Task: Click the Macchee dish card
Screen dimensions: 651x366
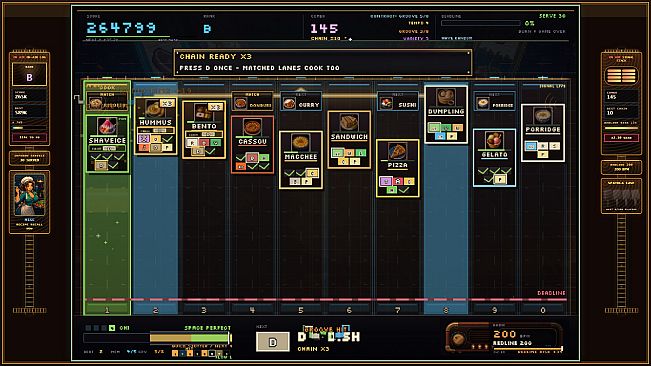Action: (x=301, y=160)
